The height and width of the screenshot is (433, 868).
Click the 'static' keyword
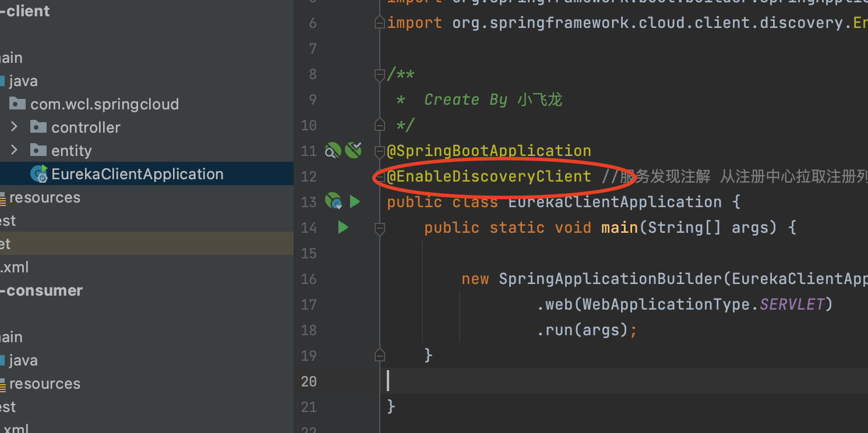coord(517,228)
